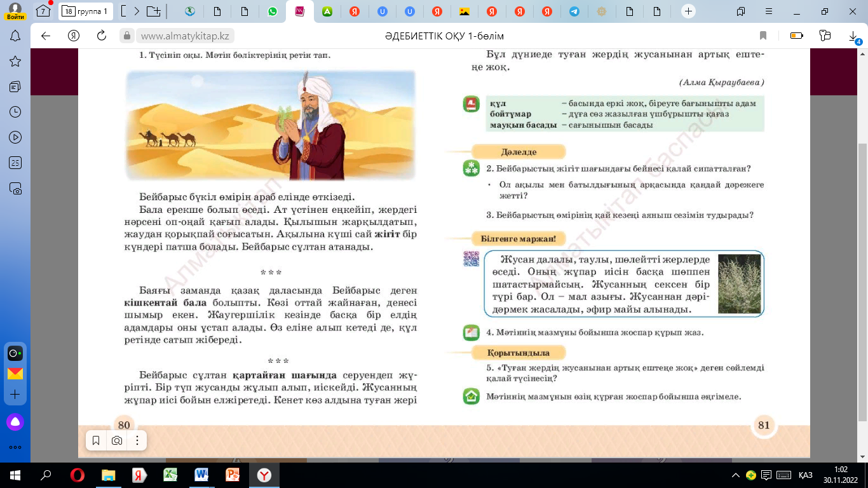Open the notifications bell in the browser
Screen dimensions: 868x488
15,36
